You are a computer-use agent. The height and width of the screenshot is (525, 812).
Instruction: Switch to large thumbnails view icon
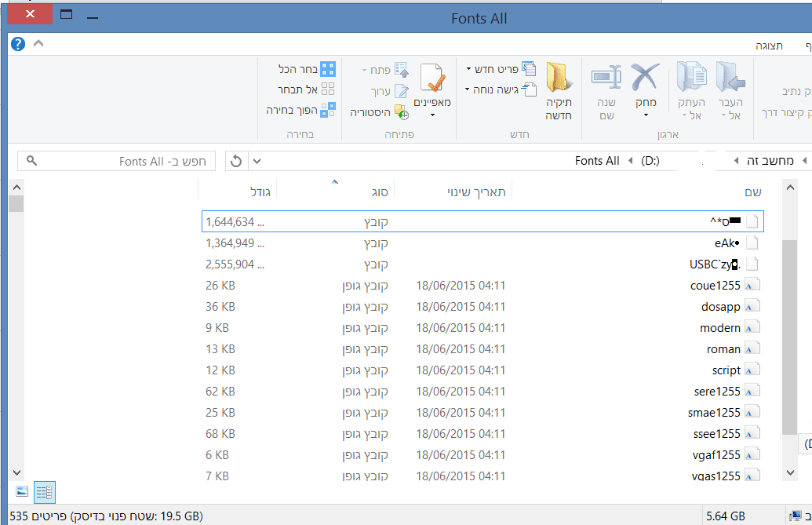tap(22, 491)
